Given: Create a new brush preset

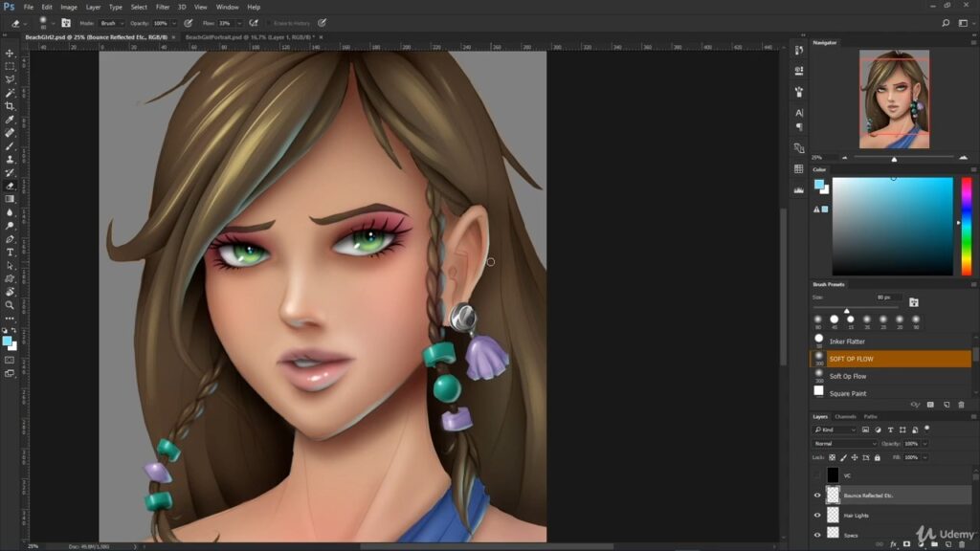Looking at the screenshot, I should [947, 405].
